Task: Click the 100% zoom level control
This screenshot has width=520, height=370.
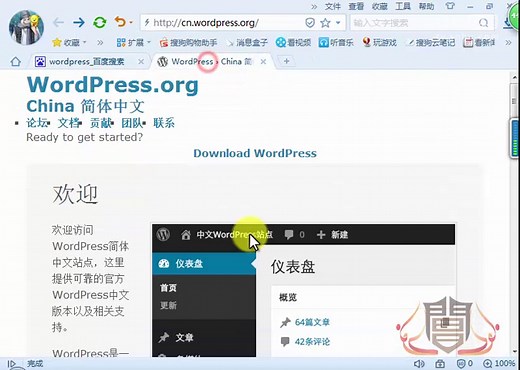Action: 499,364
